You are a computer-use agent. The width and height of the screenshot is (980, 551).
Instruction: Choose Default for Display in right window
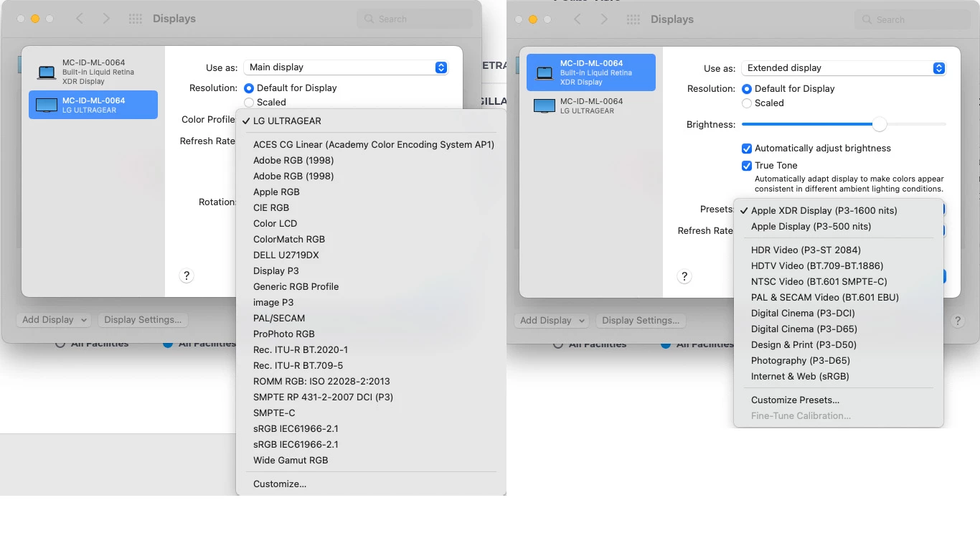746,88
